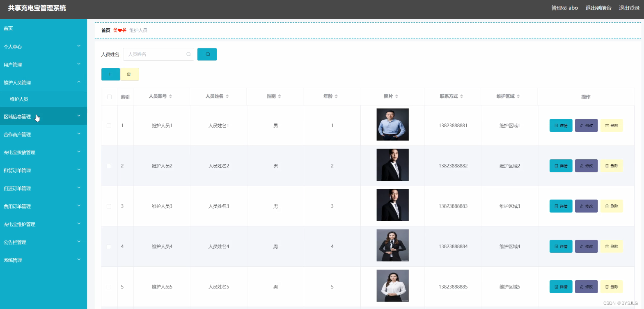Click 删除 for 维护人员3
644x309 pixels.
[612, 206]
